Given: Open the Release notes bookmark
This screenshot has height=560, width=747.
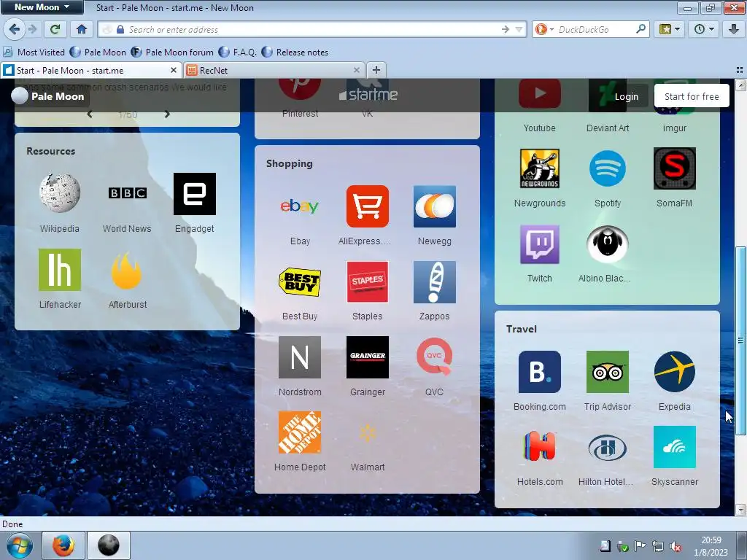Looking at the screenshot, I should (x=295, y=52).
